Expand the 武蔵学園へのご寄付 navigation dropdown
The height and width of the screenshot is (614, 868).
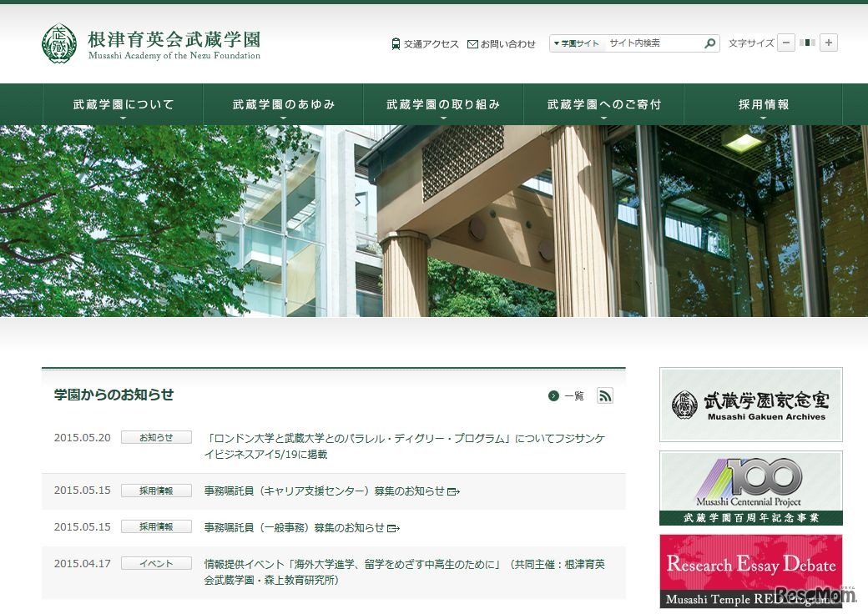point(603,103)
